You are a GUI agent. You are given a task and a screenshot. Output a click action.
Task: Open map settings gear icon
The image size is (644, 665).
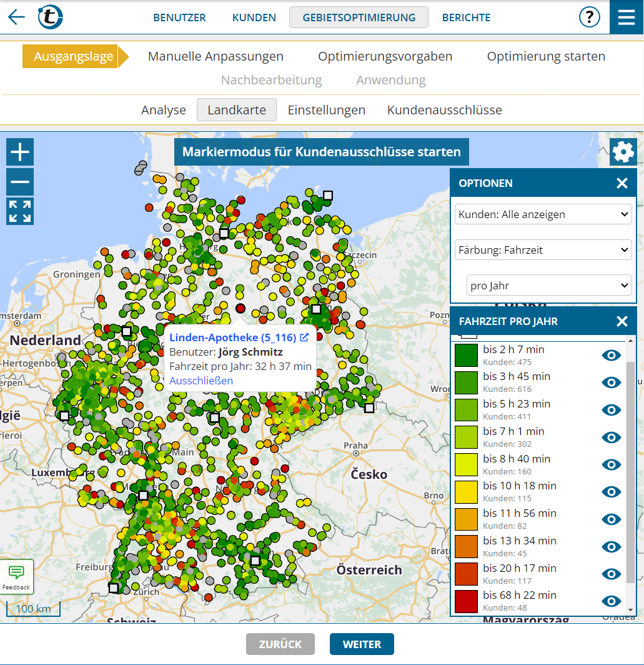(623, 152)
